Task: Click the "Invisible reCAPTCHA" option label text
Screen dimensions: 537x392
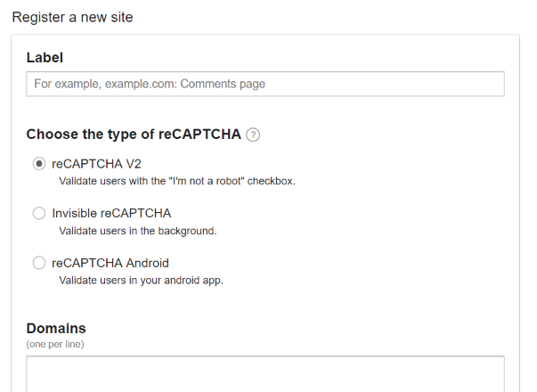Action: pos(111,214)
